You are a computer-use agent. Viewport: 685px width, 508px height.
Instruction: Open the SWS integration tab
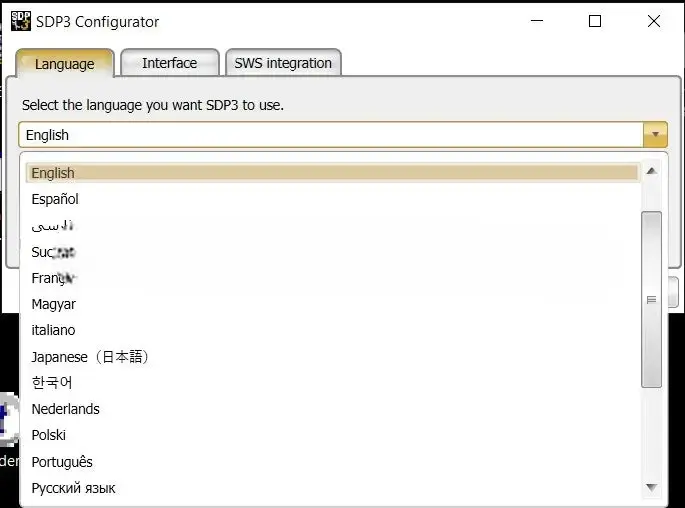pos(283,62)
